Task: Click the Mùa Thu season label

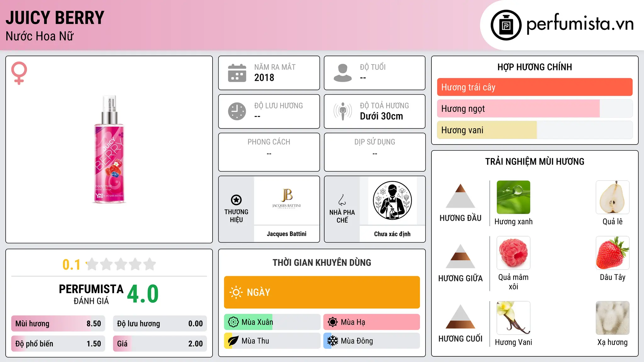Action: tap(255, 341)
